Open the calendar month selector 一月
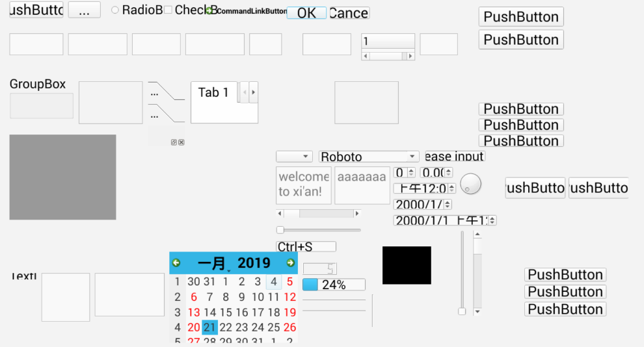Image resolution: width=644 pixels, height=347 pixels. point(211,263)
